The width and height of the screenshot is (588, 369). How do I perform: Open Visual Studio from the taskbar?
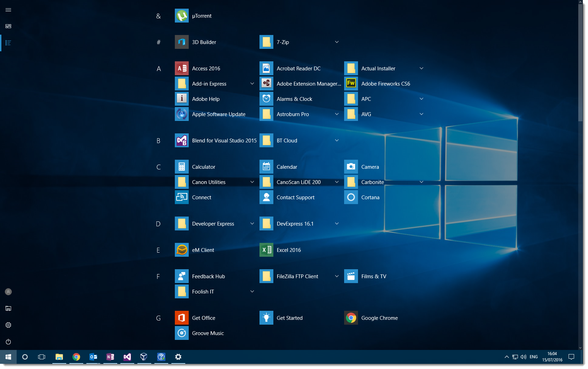[x=127, y=357]
